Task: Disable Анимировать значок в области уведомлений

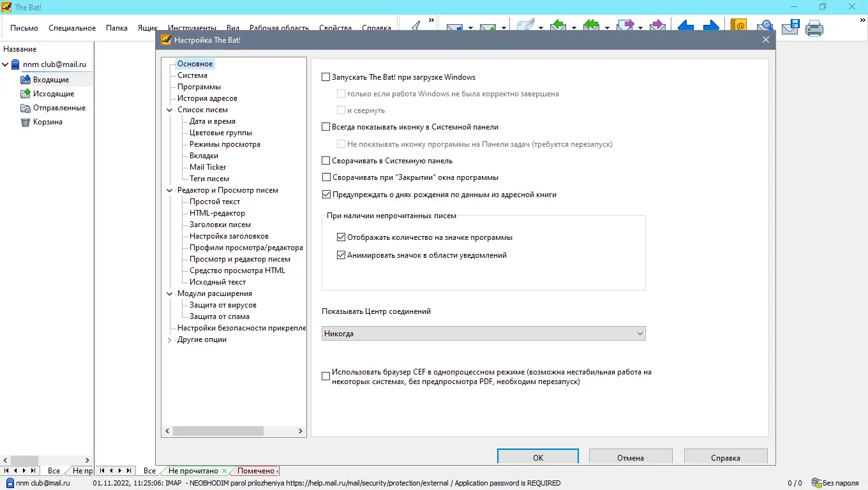Action: (x=341, y=255)
